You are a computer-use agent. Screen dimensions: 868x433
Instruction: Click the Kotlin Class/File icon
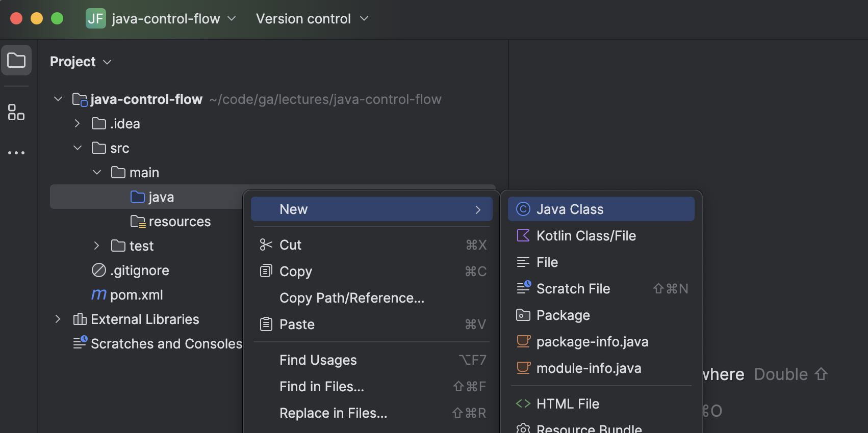point(523,235)
